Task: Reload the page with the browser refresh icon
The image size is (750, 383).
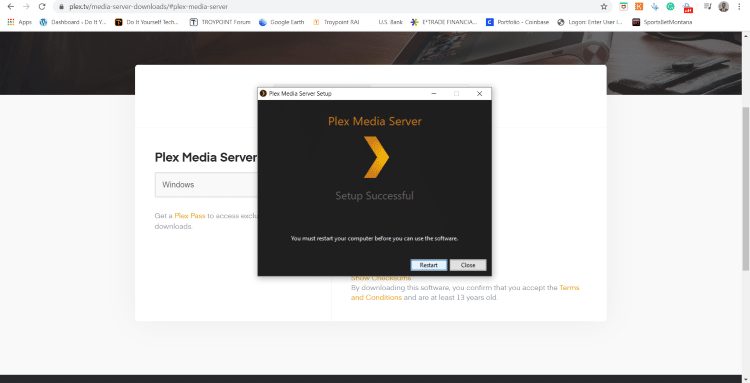Action: point(42,7)
